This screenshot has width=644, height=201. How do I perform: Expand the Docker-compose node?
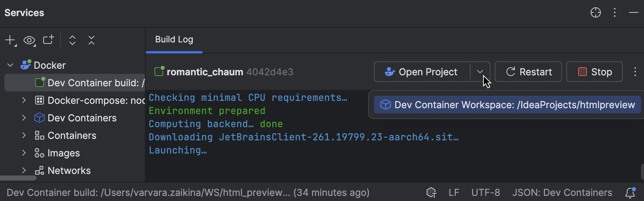coord(24,100)
